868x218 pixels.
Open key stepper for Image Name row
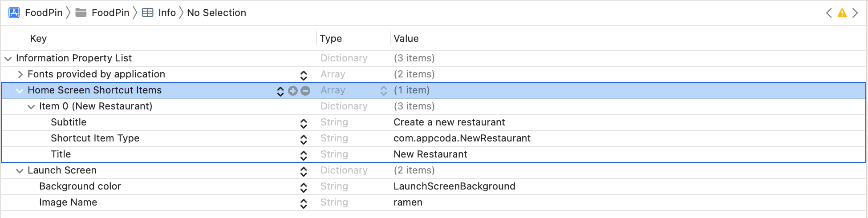304,203
